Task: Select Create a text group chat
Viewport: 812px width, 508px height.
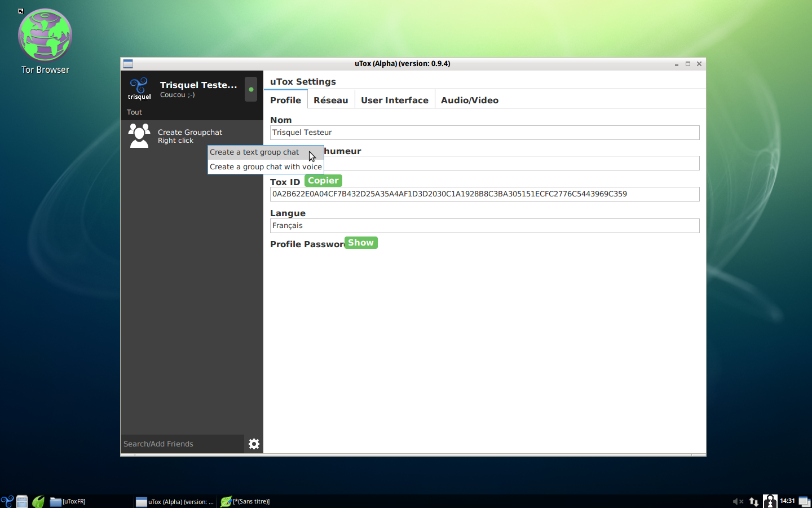Action: [266, 152]
